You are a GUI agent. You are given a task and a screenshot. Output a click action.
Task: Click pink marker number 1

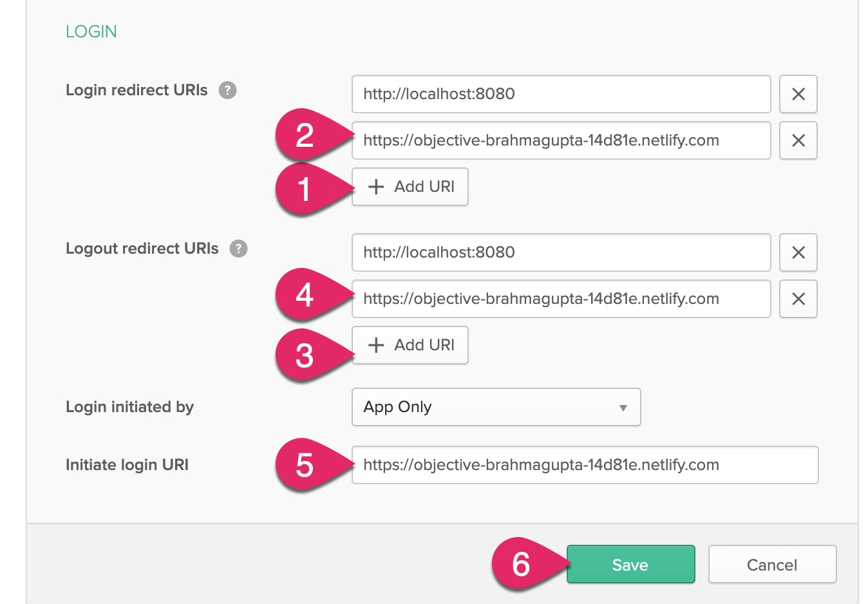[305, 189]
